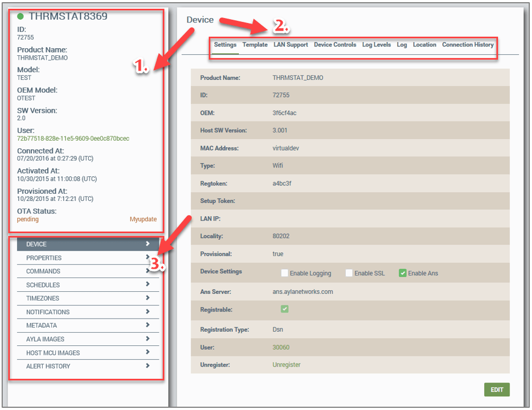
Task: Select the MAC Address value virtualdev
Action: 285,148
